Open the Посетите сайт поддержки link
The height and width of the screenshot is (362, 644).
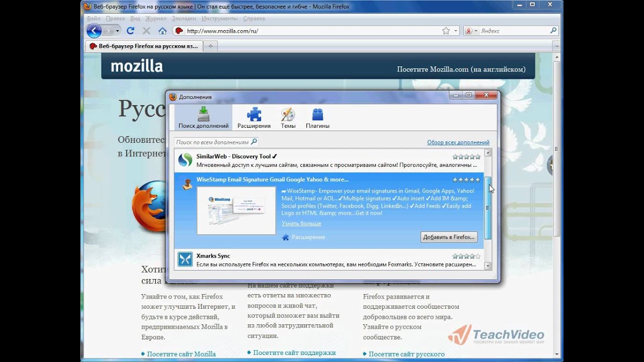[294, 353]
